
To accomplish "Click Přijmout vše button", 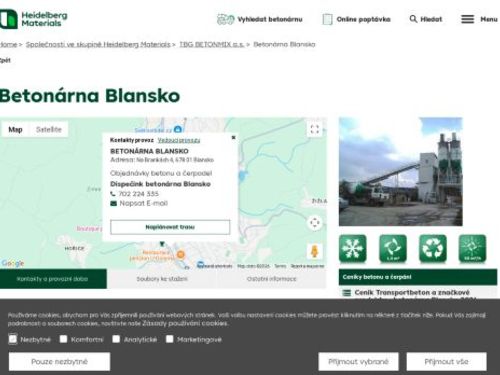I will click(x=446, y=362).
